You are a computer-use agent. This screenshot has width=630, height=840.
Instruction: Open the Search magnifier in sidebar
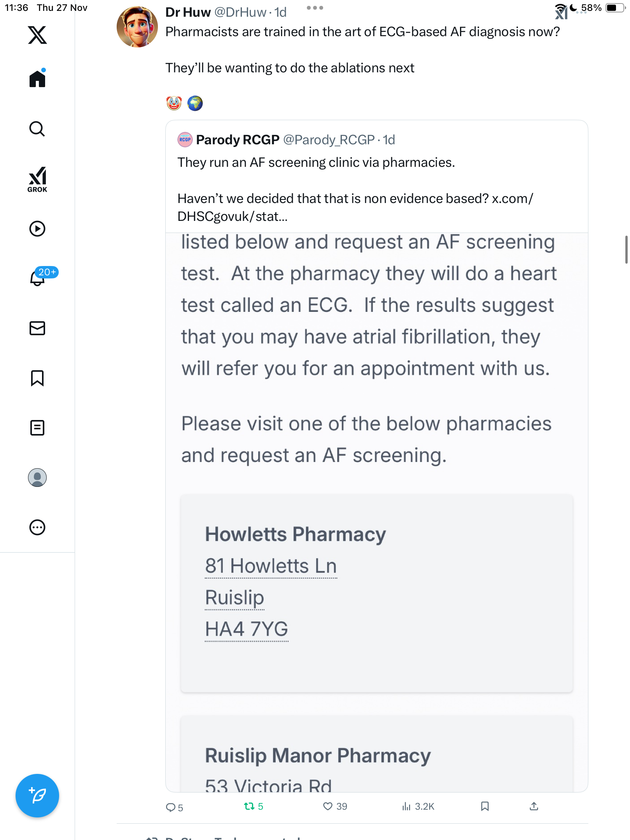click(x=37, y=129)
